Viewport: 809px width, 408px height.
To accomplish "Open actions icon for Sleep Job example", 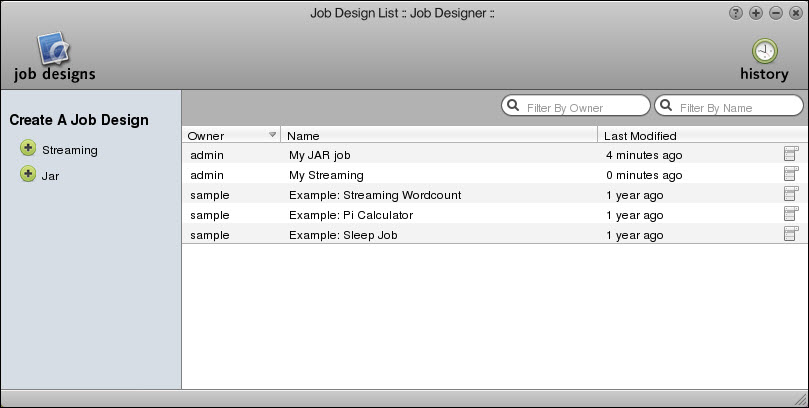I will (x=791, y=234).
